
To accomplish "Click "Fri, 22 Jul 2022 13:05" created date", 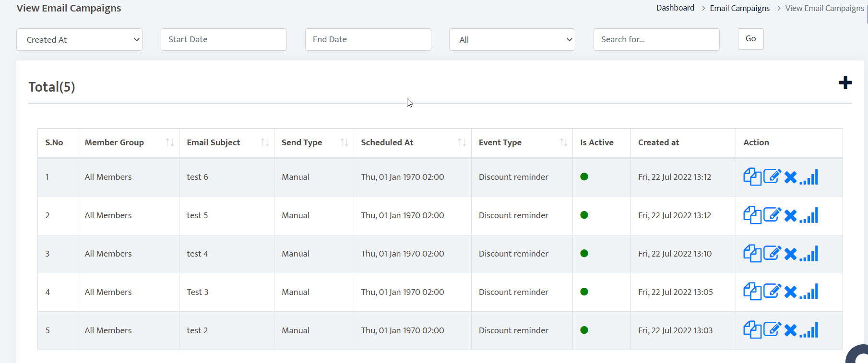I will (675, 292).
